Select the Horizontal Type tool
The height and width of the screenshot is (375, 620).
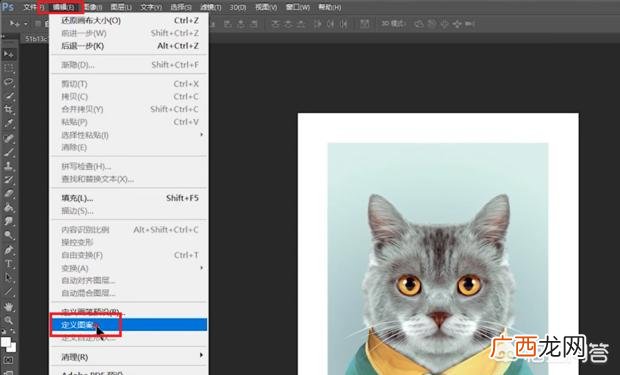[x=8, y=264]
